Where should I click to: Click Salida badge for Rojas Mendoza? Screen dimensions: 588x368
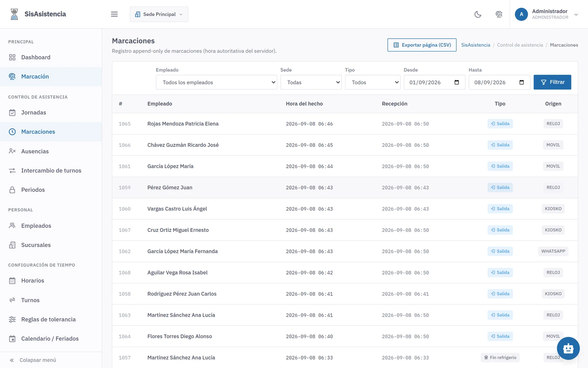(x=500, y=124)
